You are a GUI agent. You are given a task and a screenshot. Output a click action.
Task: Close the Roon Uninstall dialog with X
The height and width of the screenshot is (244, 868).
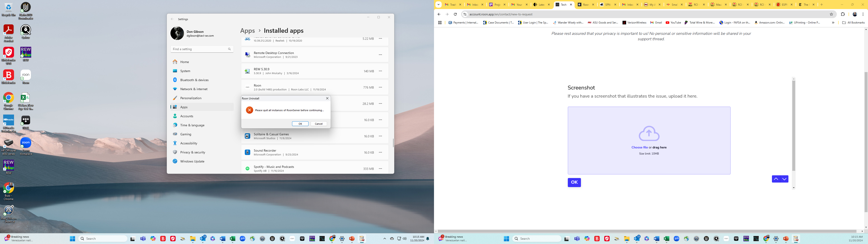click(327, 99)
